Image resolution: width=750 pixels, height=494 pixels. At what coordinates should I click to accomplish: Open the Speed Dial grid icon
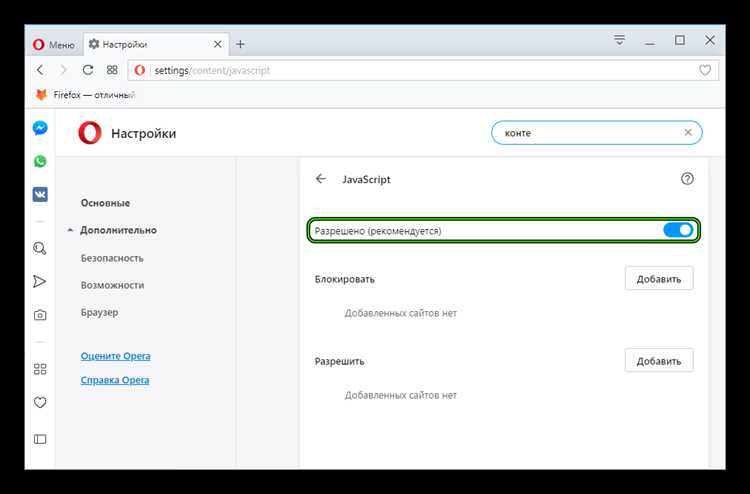pyautogui.click(x=112, y=70)
